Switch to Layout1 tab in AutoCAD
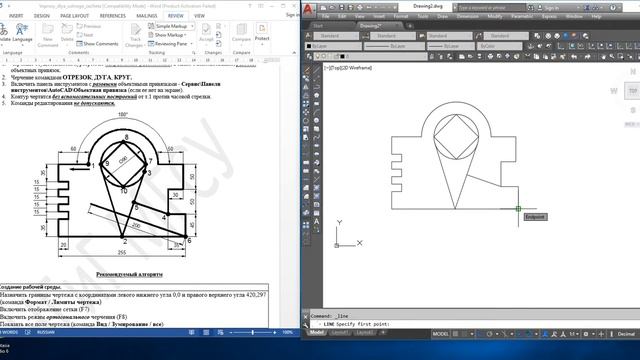 tap(340, 333)
